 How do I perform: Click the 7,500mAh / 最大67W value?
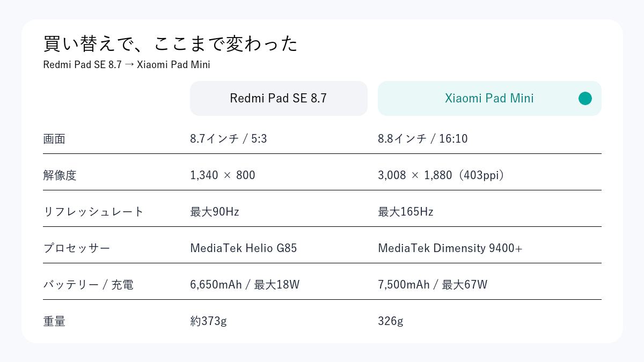[x=433, y=285]
